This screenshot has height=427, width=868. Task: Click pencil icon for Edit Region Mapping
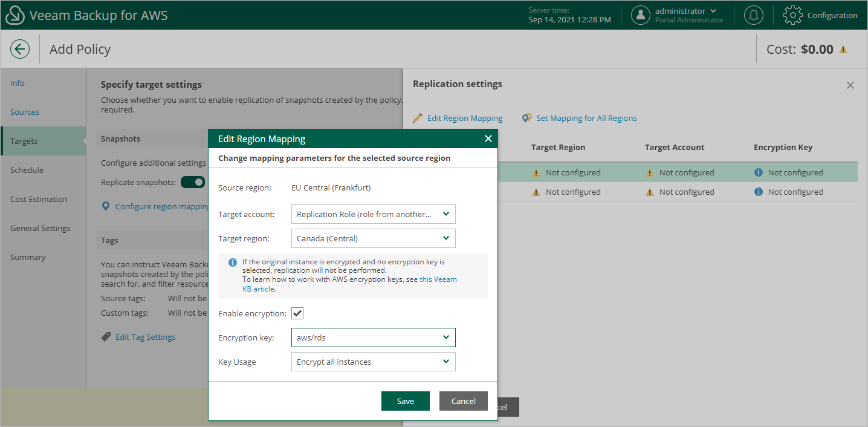pos(418,118)
